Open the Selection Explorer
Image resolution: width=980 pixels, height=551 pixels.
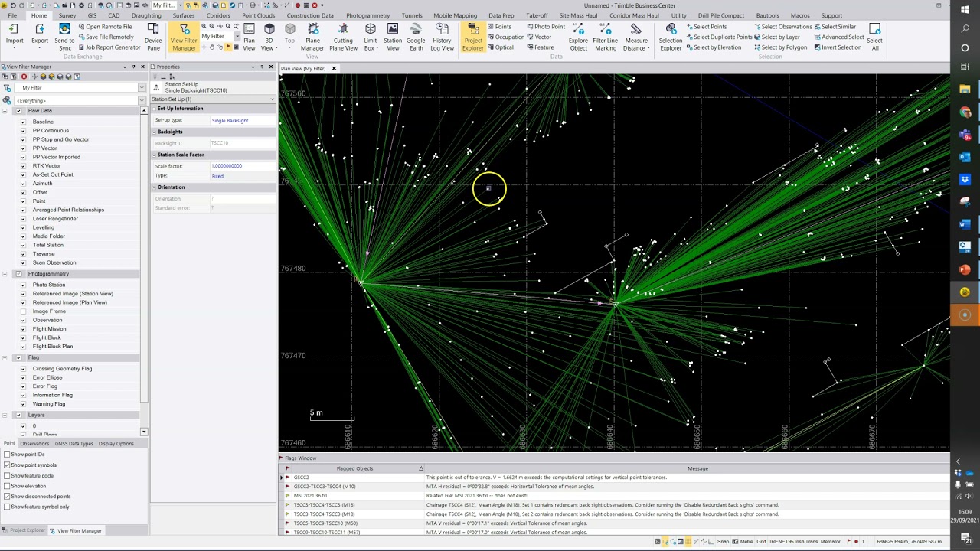pos(671,37)
